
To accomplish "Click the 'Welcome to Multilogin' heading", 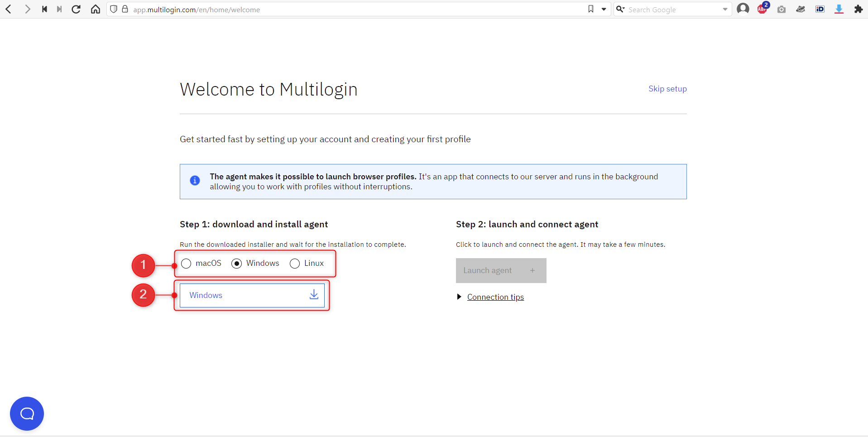I will point(269,90).
